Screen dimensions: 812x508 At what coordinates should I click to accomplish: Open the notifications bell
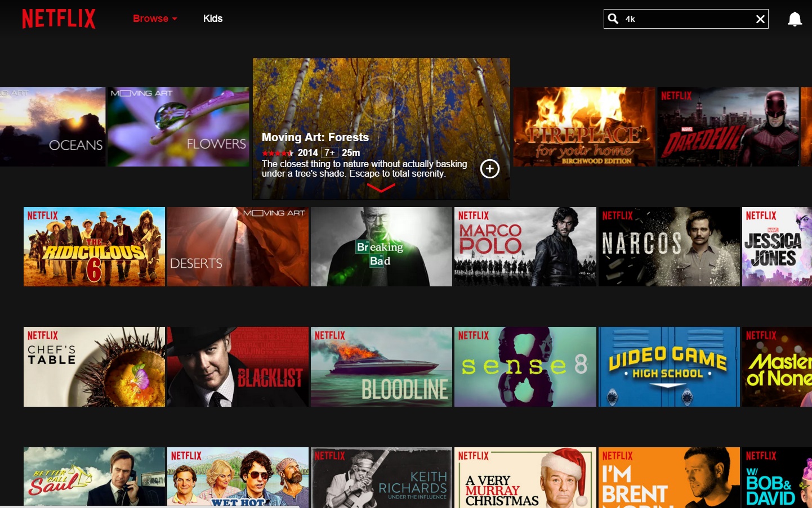pyautogui.click(x=795, y=19)
